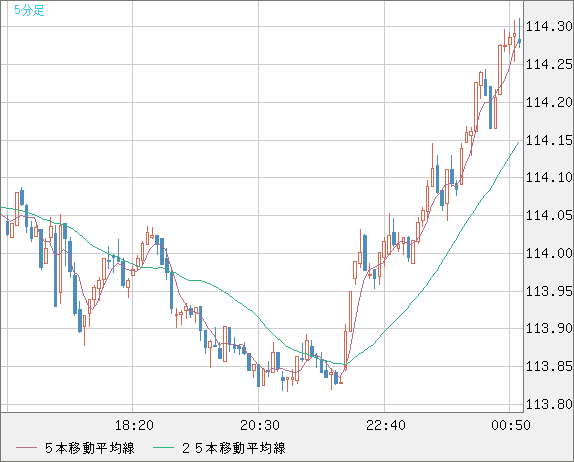Click the 20:30 time axis label
The width and height of the screenshot is (574, 462).
click(x=260, y=425)
